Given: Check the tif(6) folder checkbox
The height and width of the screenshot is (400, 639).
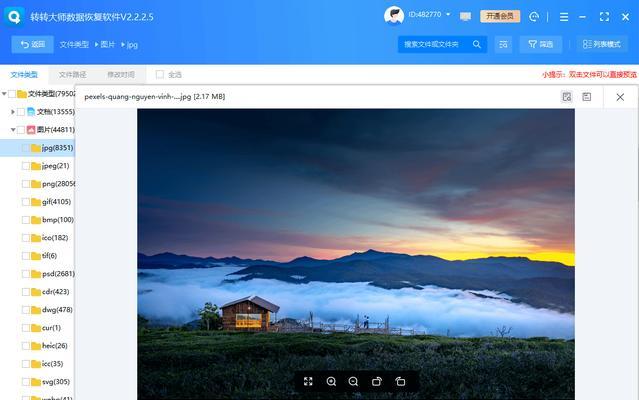Looking at the screenshot, I should pos(26,256).
